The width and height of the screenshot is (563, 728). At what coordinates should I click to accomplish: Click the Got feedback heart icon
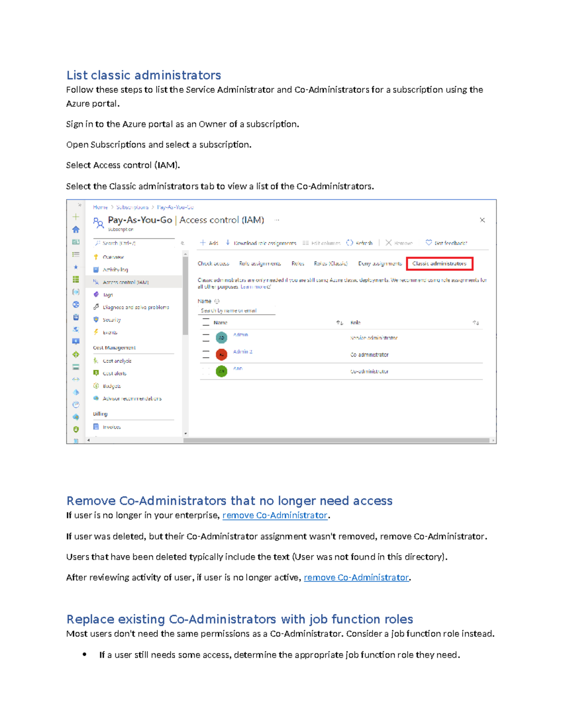[429, 243]
